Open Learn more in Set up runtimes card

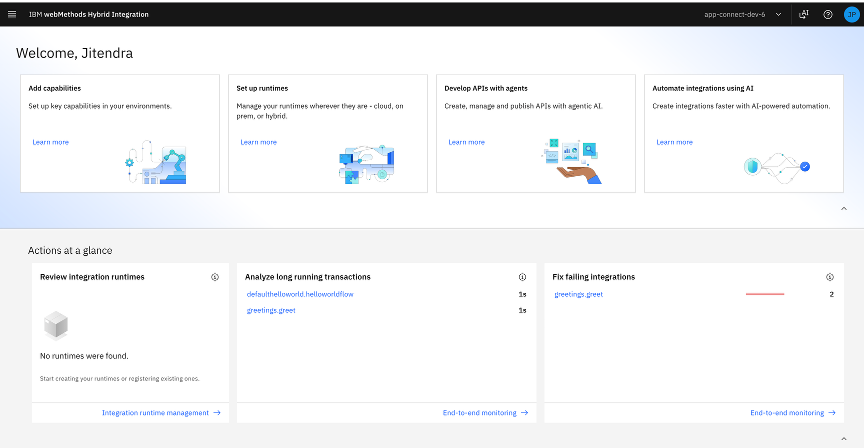point(258,142)
